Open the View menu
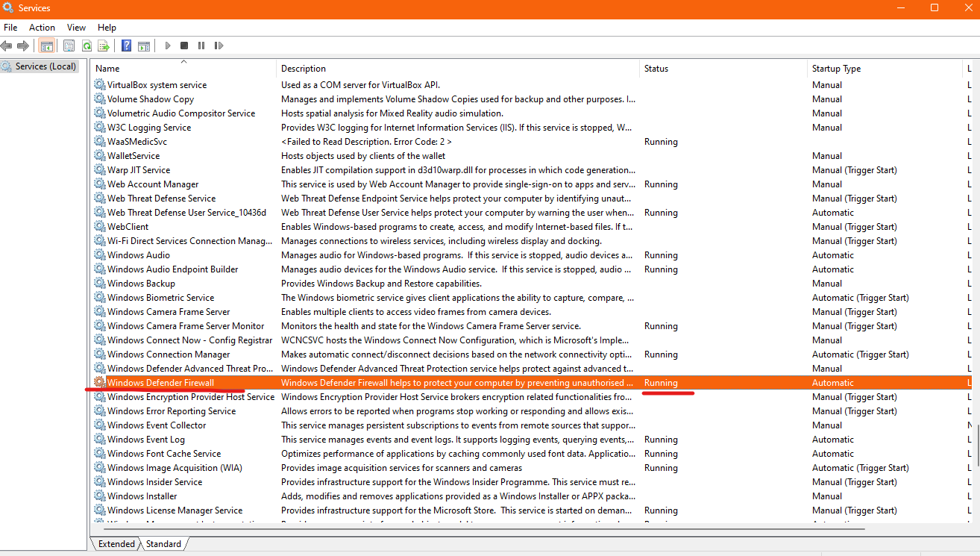 (x=76, y=27)
